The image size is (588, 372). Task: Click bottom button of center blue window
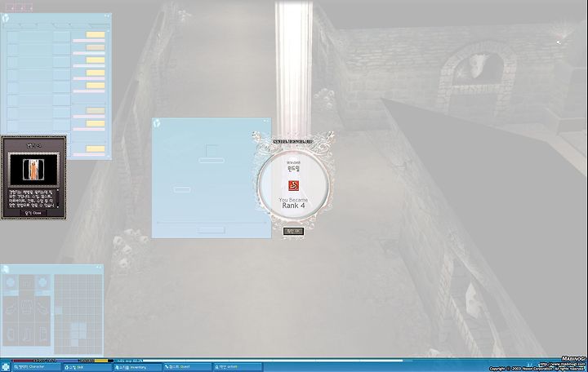coord(212,230)
